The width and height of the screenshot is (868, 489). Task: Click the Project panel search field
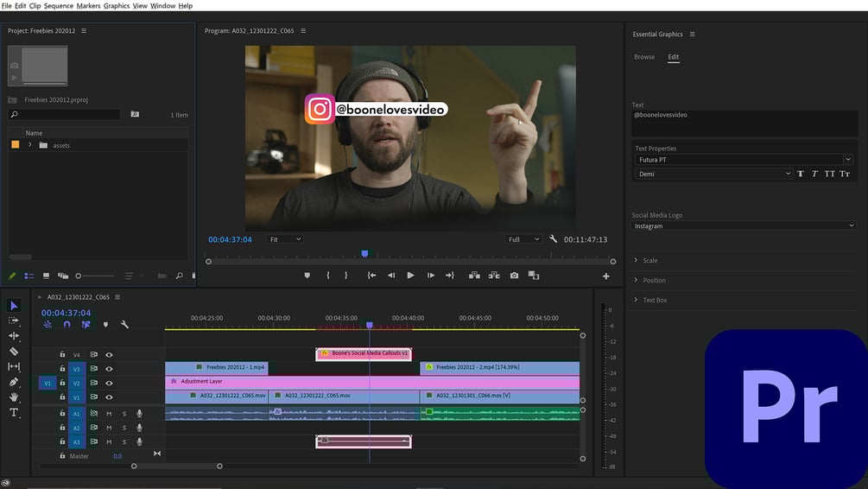click(x=65, y=115)
